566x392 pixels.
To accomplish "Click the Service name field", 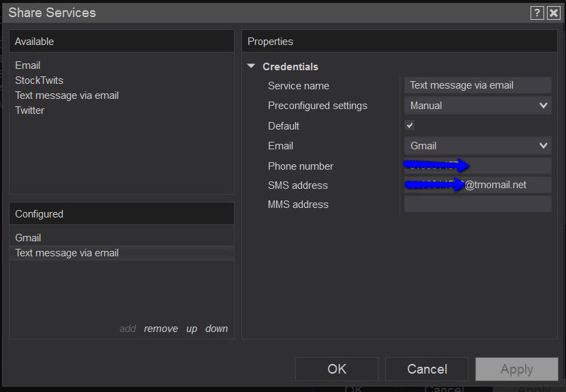I will pos(477,85).
